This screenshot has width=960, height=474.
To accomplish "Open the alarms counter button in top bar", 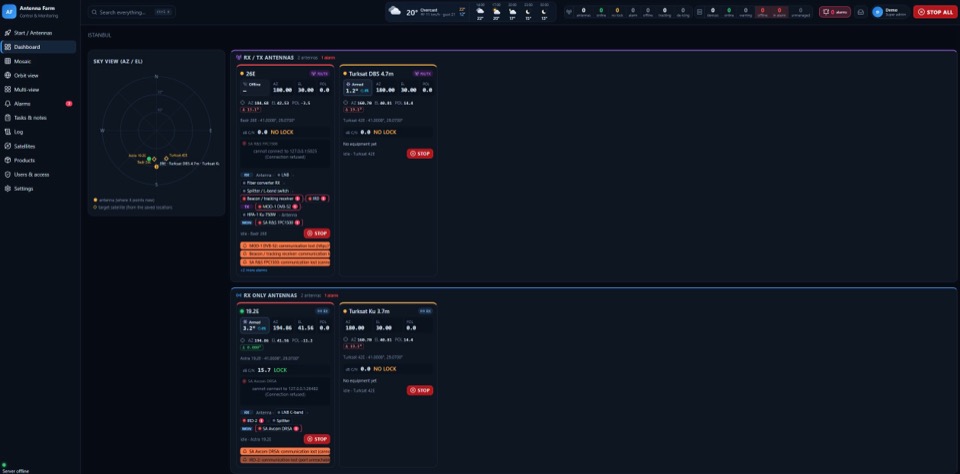I will click(834, 12).
